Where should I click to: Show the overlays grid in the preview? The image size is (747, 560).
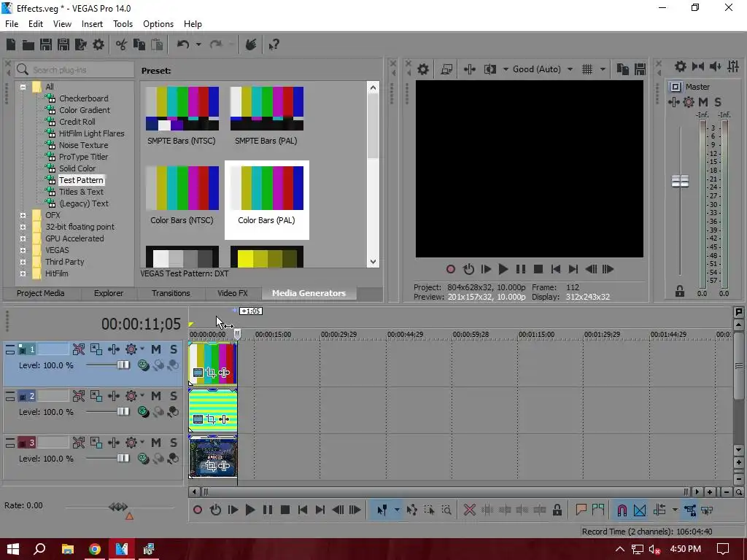587,69
